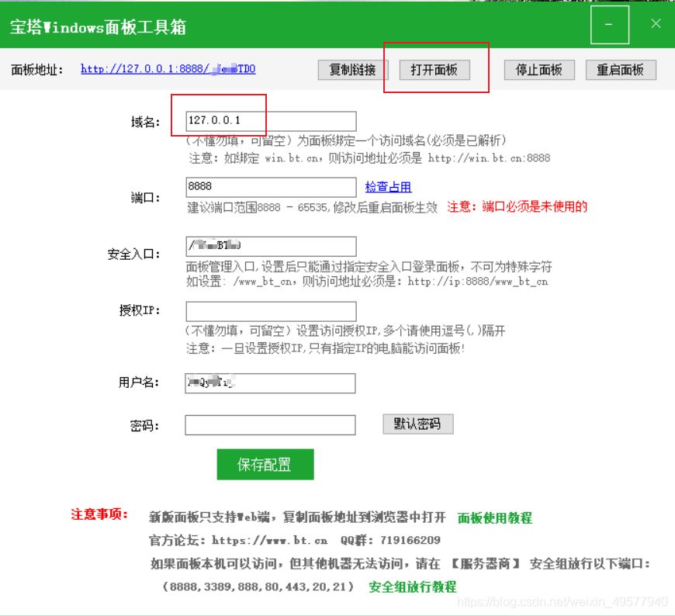The width and height of the screenshot is (675, 616).
Task: Focus the 用户名 input field
Action: click(270, 383)
